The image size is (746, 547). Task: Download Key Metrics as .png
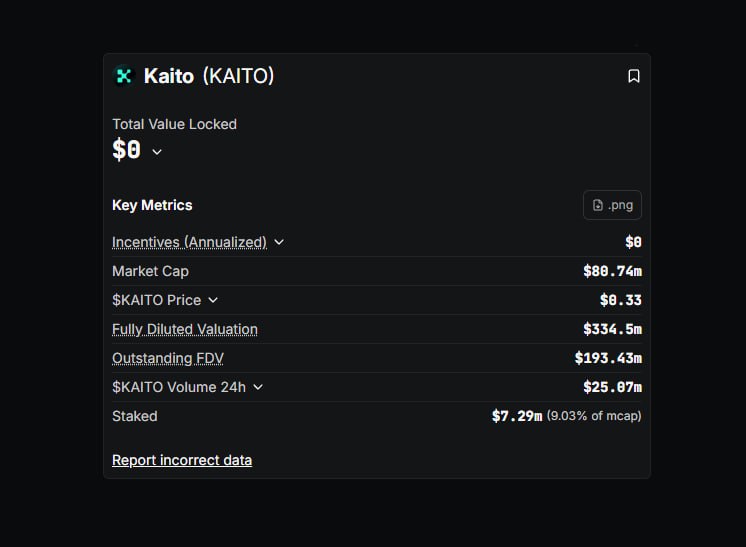click(612, 205)
